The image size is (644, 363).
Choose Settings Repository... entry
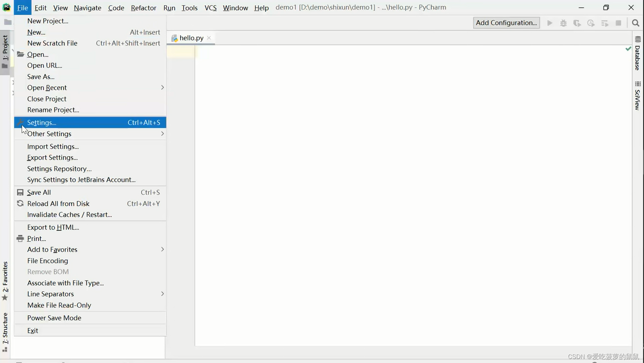pos(90,169)
